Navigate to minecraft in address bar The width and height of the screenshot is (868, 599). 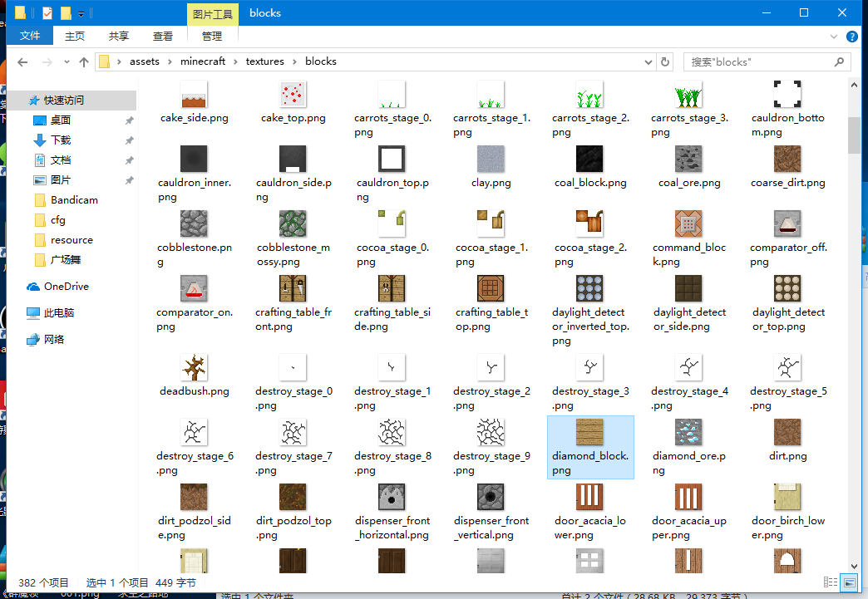(x=203, y=61)
